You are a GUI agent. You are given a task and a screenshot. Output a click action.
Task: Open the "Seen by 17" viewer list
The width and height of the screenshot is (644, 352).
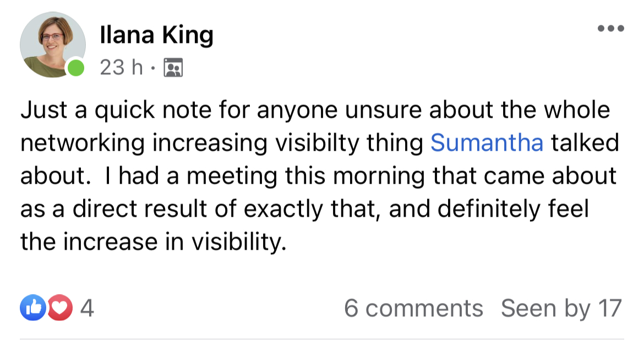tap(561, 309)
